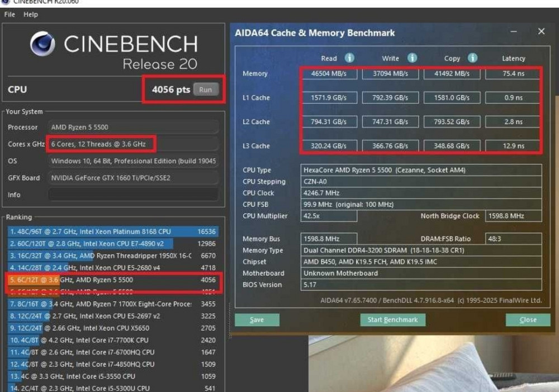Viewport: 559px width, 392px height.
Task: Click the Read column info icon
Action: tap(349, 58)
